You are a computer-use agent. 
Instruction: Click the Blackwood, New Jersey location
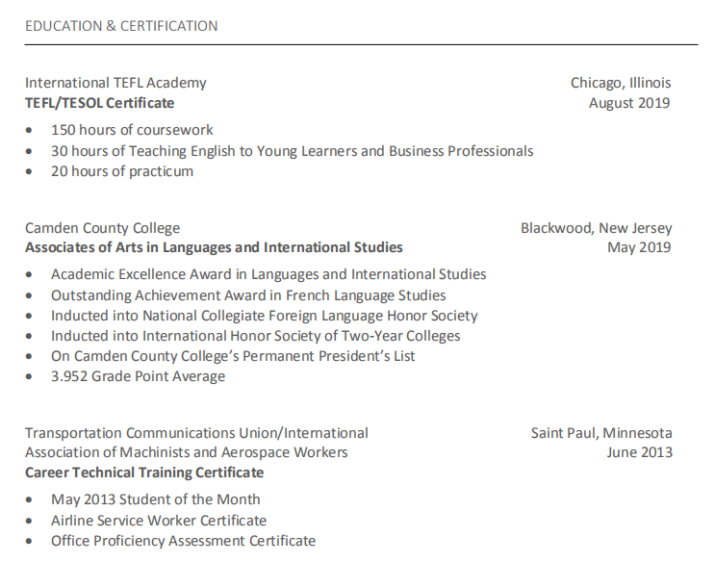pos(596,228)
